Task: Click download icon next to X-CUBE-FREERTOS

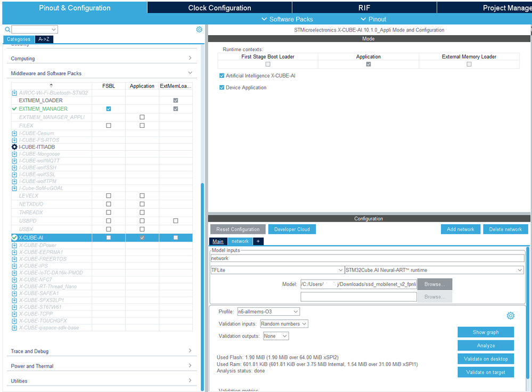Action: pos(14,259)
